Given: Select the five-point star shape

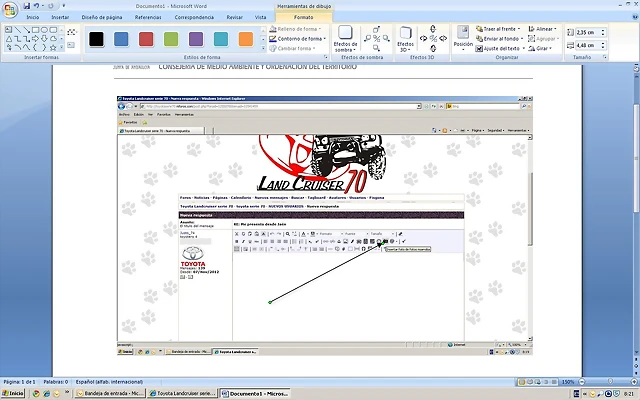Looking at the screenshot, I should pos(53,48).
